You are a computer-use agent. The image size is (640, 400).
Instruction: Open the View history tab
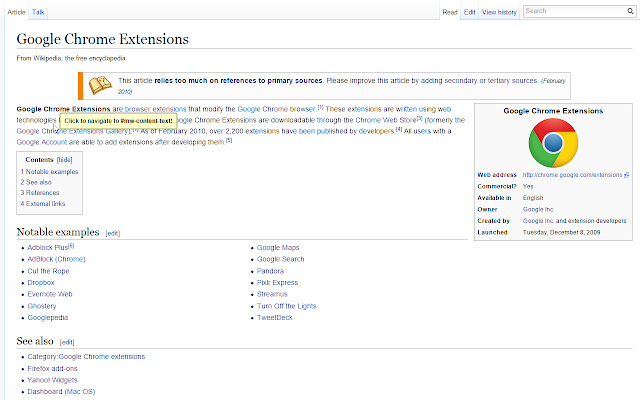point(499,12)
